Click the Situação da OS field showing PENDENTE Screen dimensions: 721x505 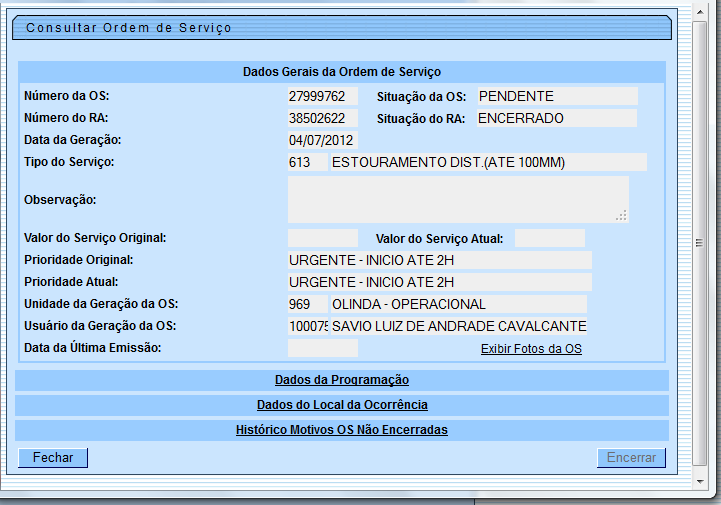click(x=556, y=96)
